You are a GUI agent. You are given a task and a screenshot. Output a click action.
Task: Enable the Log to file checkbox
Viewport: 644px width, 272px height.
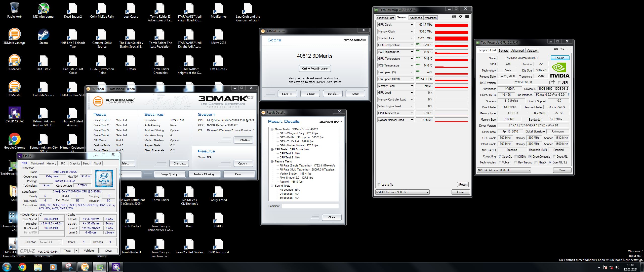coord(379,185)
